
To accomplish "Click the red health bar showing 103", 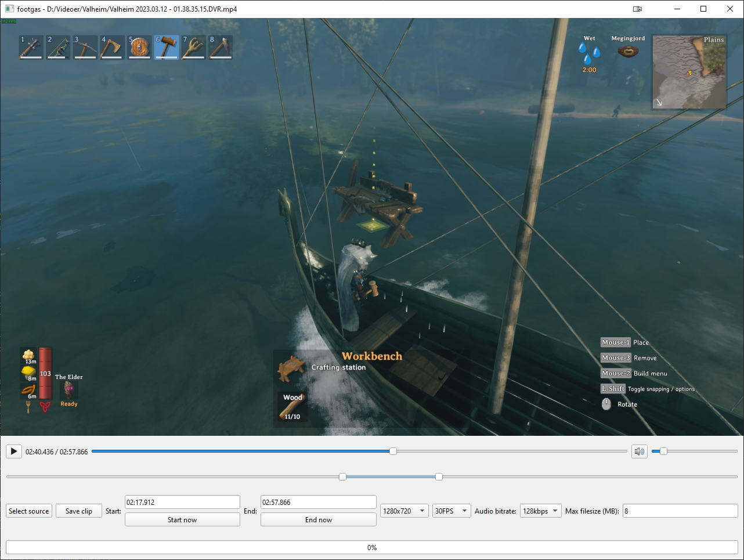I will click(45, 373).
